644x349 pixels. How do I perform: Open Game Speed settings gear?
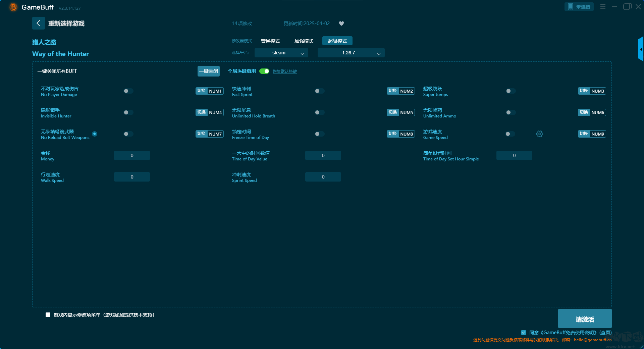point(539,134)
